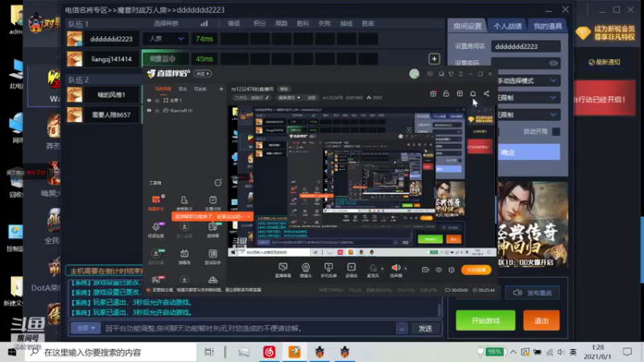Screen dimensions: 644x362
Task: Open Task View on the taskbar
Action: pos(209,352)
